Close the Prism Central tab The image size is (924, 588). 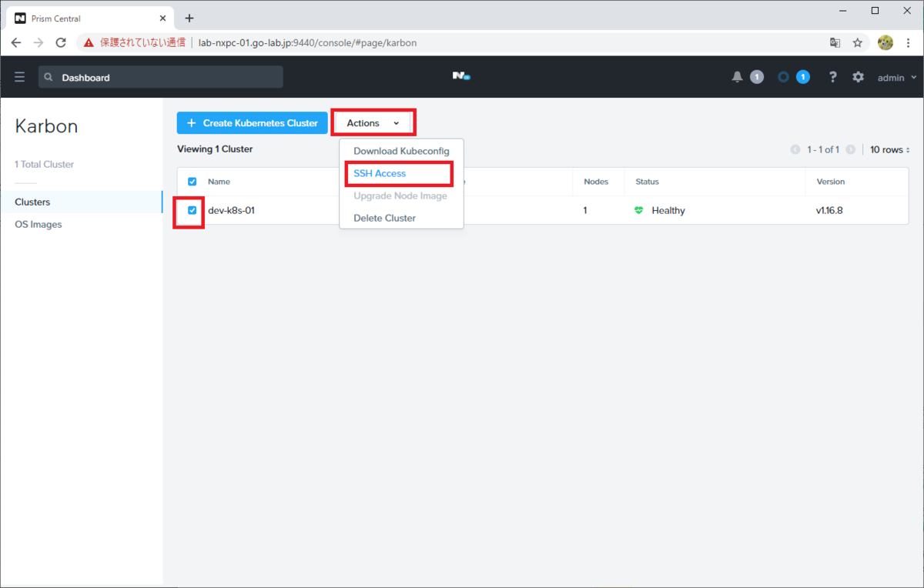(162, 18)
